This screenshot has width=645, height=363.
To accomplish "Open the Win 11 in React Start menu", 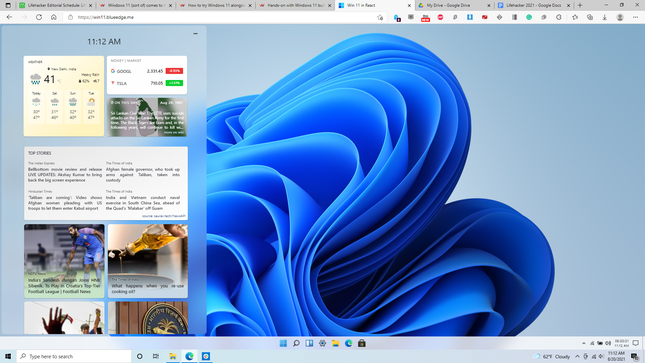I will tap(283, 343).
